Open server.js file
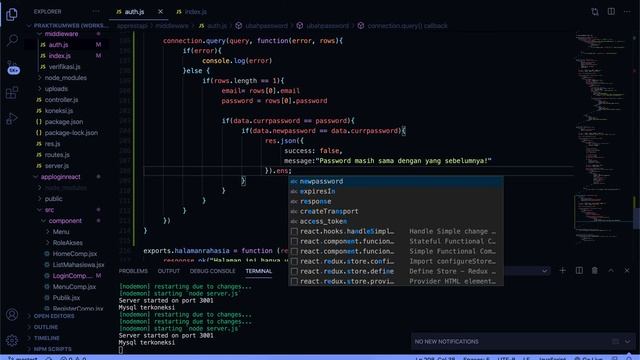This screenshot has width=640, height=360. (x=57, y=166)
